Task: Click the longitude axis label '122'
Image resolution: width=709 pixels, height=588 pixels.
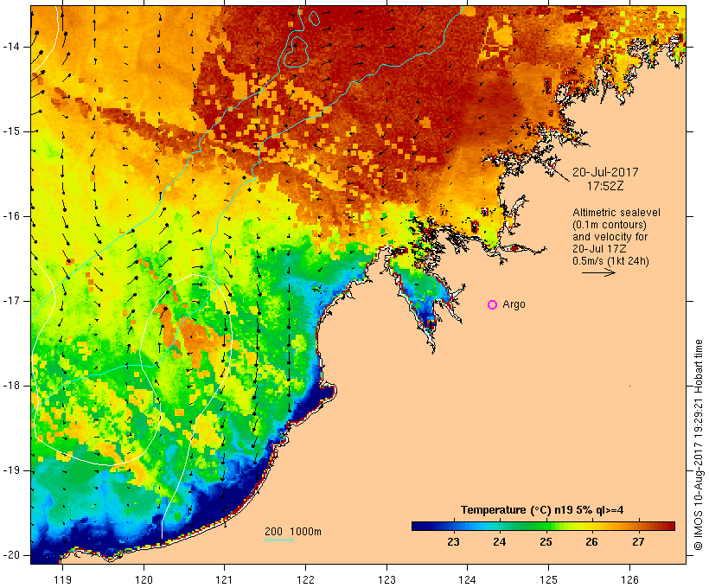Action: click(x=306, y=579)
